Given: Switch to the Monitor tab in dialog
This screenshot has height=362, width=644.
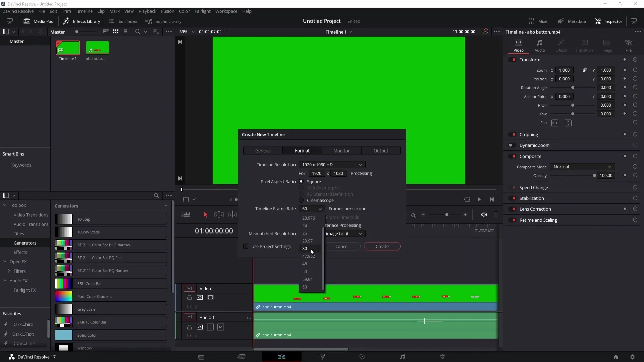Looking at the screenshot, I should (x=341, y=150).
